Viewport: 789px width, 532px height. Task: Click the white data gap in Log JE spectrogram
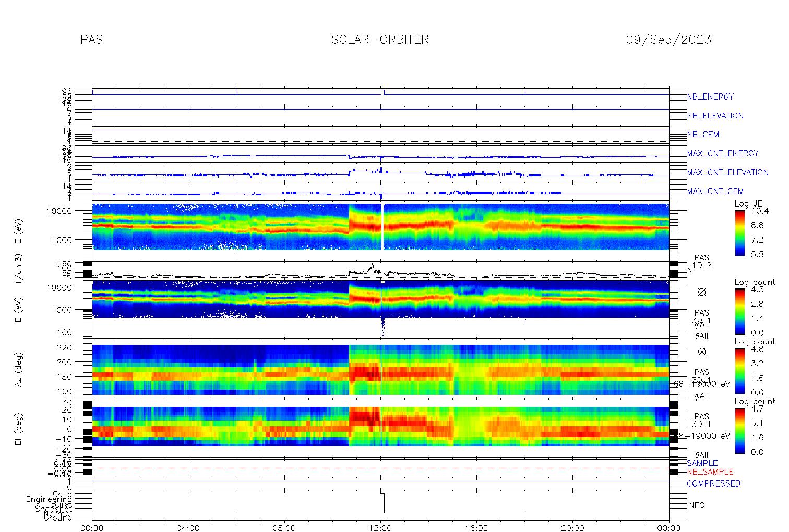(382, 227)
